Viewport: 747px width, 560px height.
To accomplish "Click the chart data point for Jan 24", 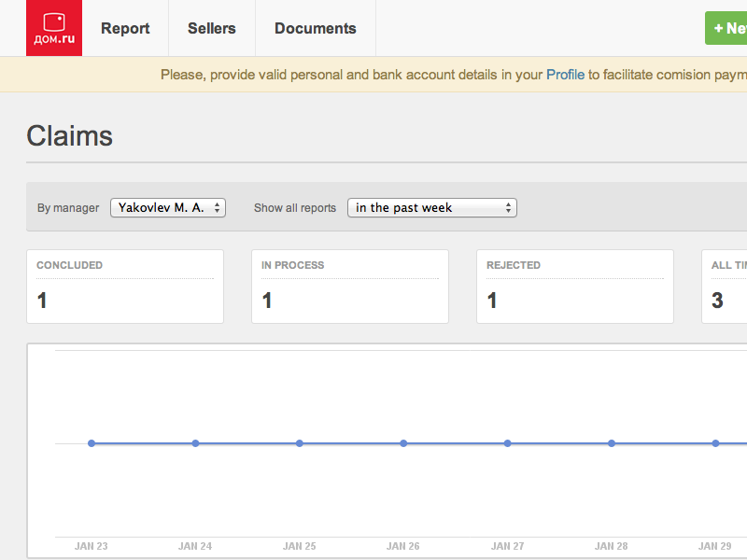I will pos(195,443).
